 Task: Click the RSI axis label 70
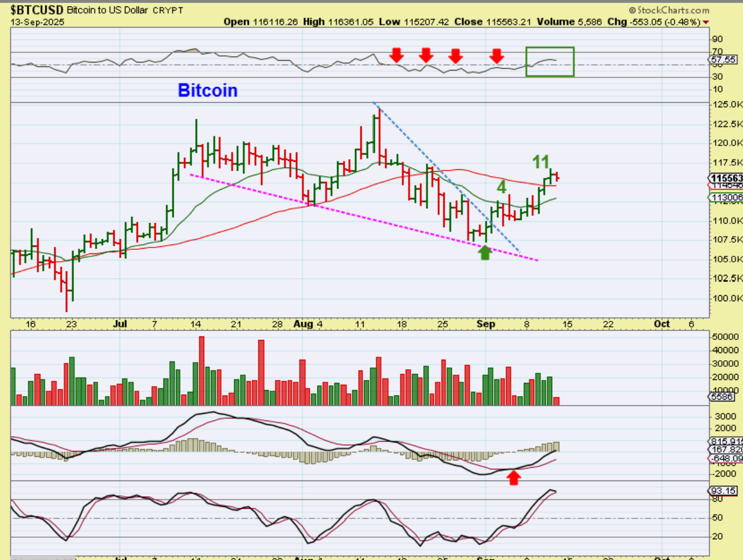click(x=717, y=51)
